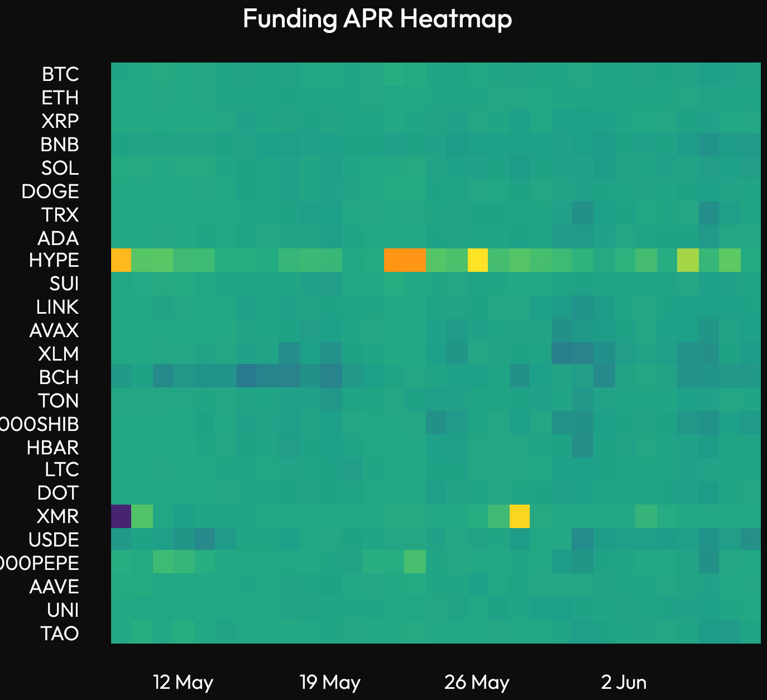
Task: Click the UNI row label
Action: coord(63,610)
